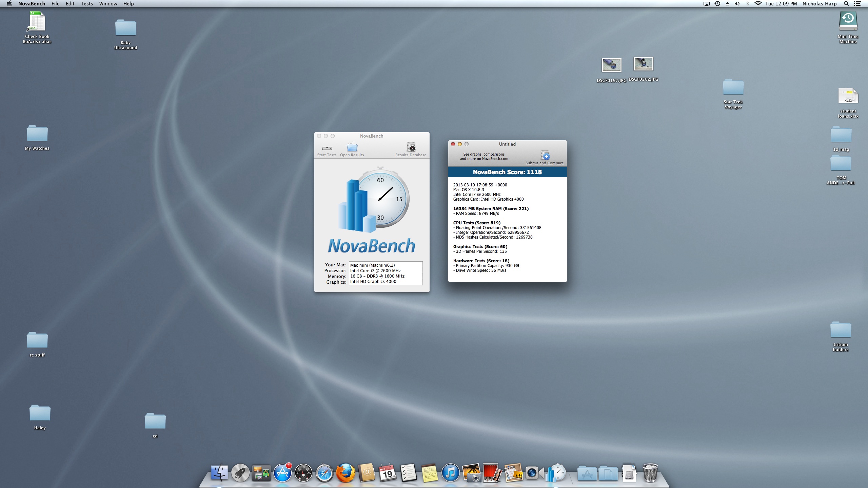Viewport: 868px width, 488px height.
Task: Open the corkboard photo app in Dock
Action: tap(513, 472)
